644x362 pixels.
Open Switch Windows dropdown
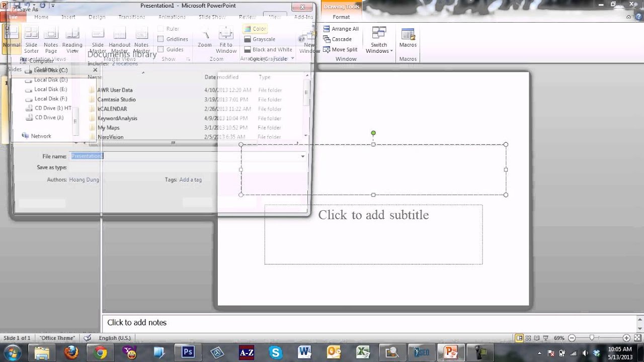pos(379,40)
